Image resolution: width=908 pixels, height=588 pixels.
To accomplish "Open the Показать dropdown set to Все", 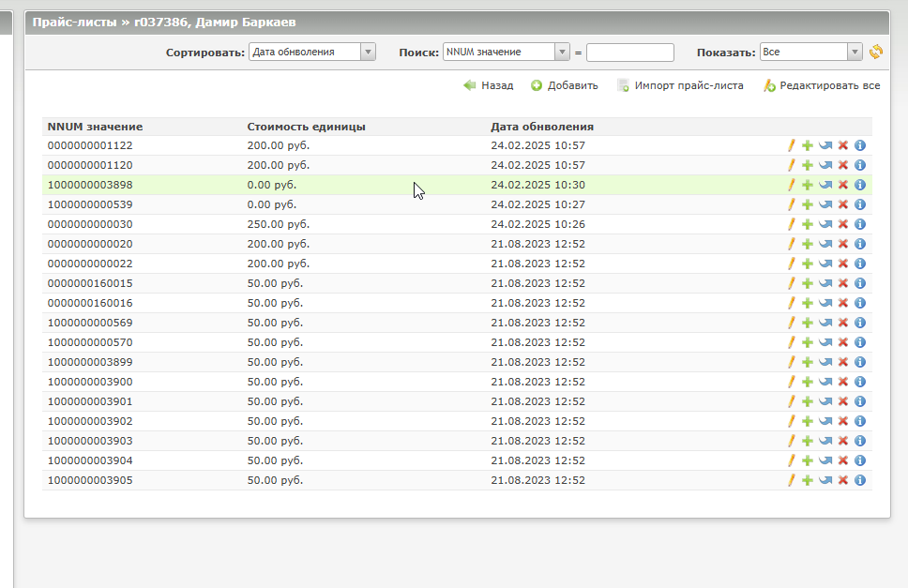I will (811, 52).
